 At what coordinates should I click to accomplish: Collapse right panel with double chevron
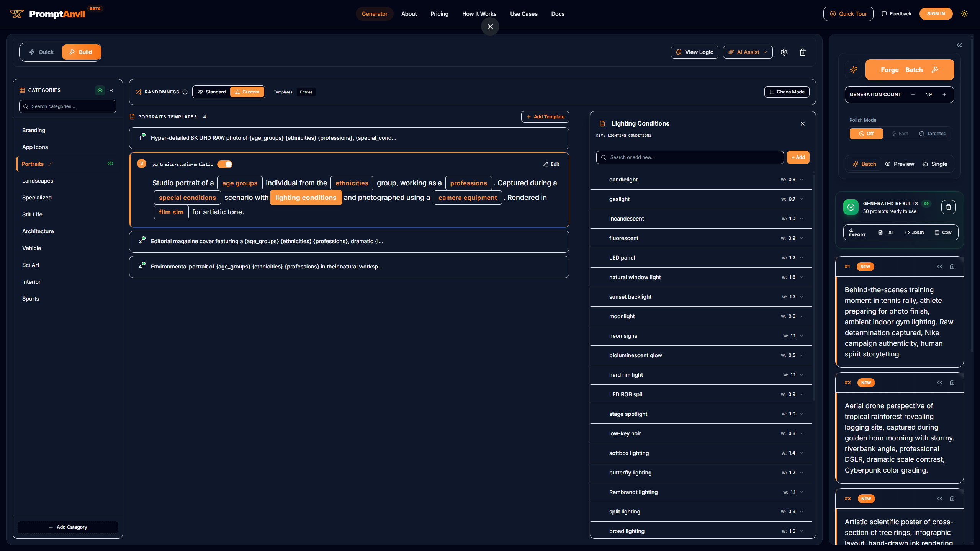pyautogui.click(x=959, y=45)
